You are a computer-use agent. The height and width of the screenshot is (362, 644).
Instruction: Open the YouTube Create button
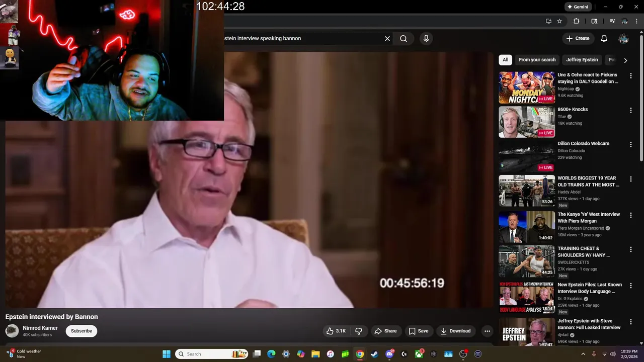coord(578,38)
